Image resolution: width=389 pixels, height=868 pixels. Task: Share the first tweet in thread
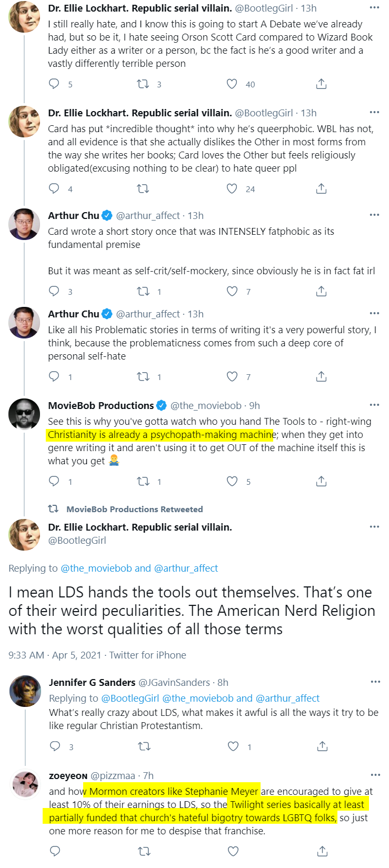pyautogui.click(x=321, y=84)
